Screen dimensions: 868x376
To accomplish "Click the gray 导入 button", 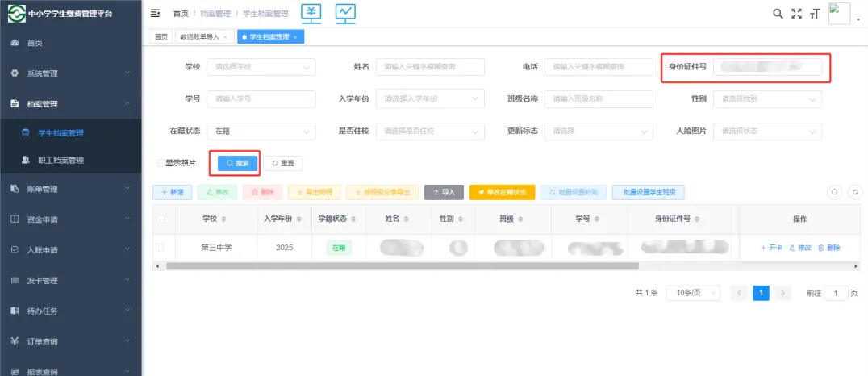I will tap(444, 192).
